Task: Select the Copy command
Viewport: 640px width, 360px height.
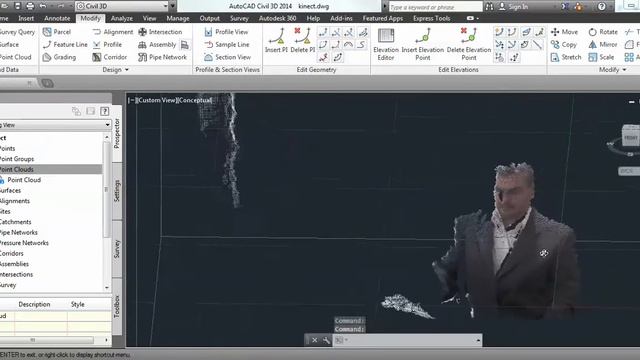Action: coord(564,44)
